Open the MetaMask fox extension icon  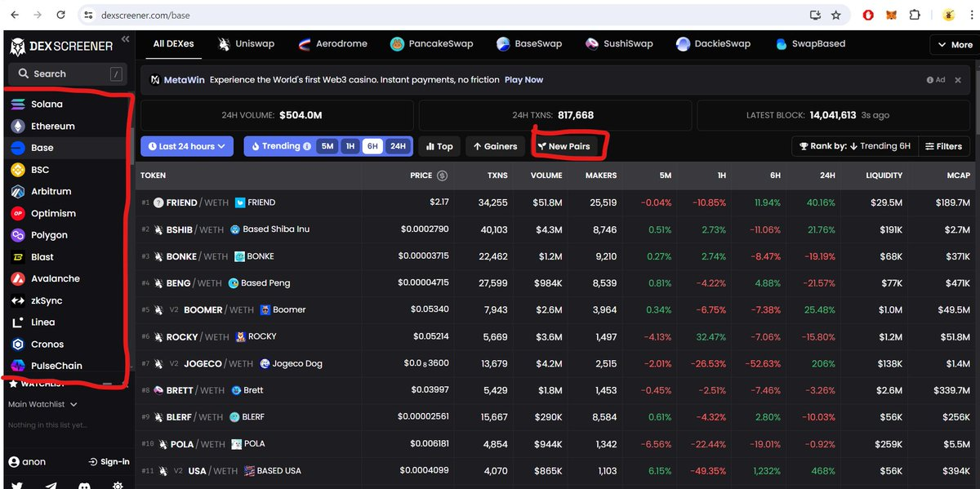tap(893, 15)
